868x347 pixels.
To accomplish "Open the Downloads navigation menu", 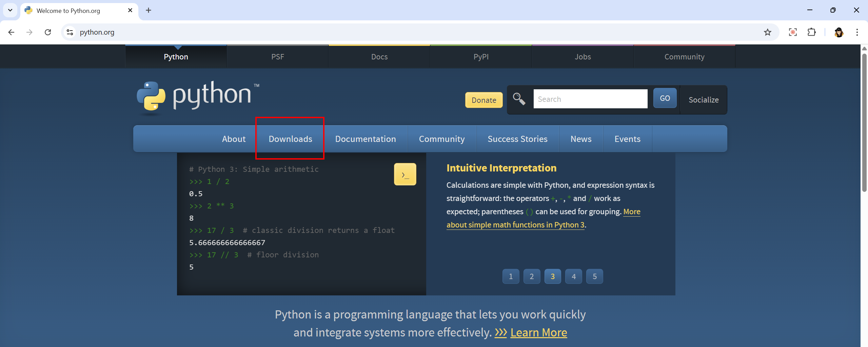I will 290,139.
